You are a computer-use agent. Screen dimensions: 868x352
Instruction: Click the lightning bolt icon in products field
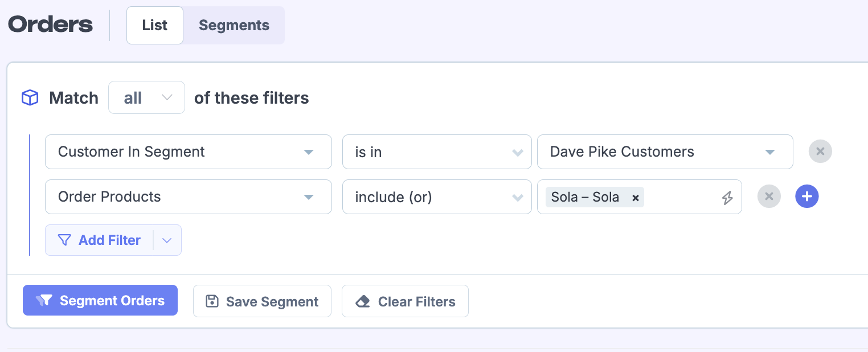point(727,198)
